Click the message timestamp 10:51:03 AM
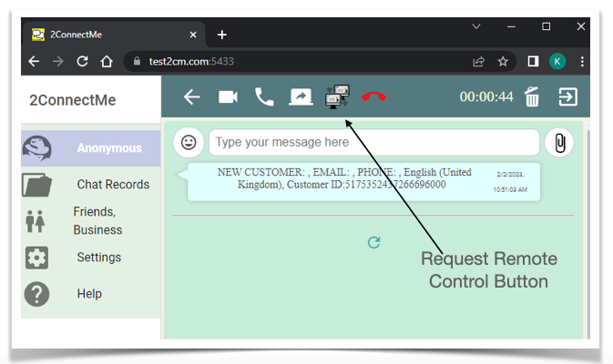The width and height of the screenshot is (613, 364). 510,190
